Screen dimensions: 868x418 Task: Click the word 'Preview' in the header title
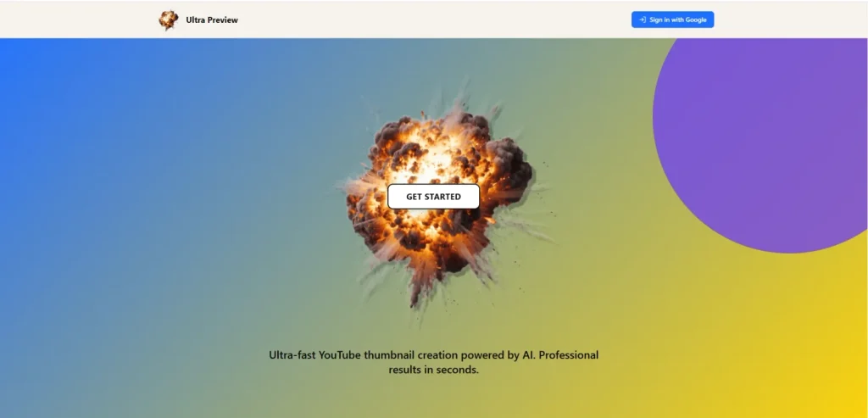tap(222, 20)
